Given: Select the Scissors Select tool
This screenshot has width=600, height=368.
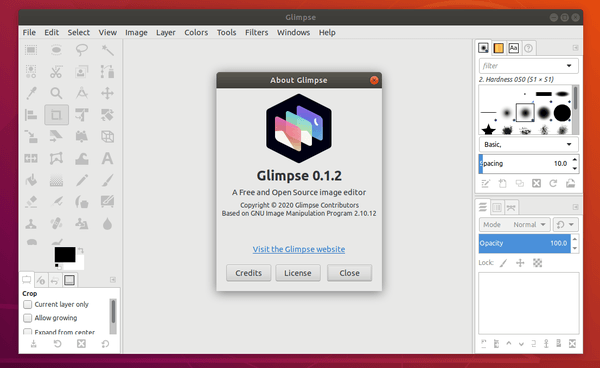Looking at the screenshot, I should [56, 72].
